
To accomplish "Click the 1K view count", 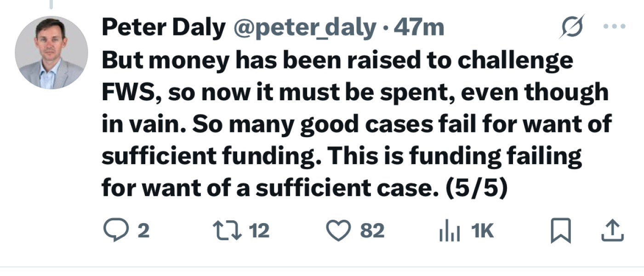I will (482, 230).
